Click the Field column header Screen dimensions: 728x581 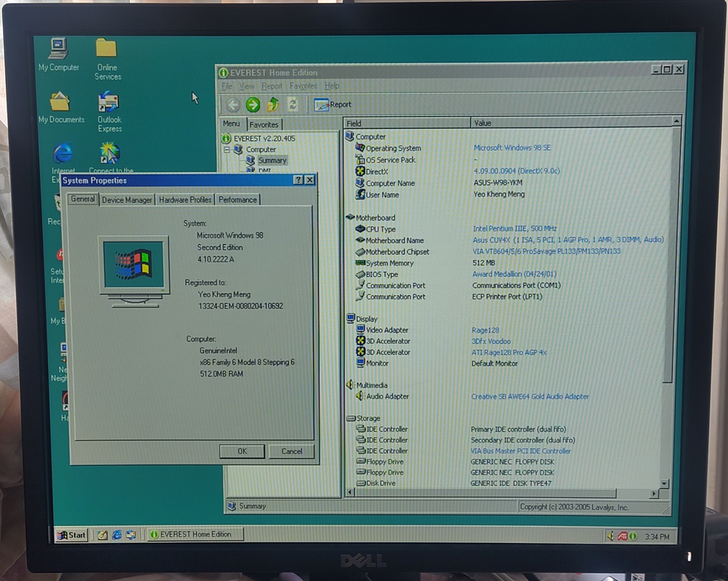(407, 123)
